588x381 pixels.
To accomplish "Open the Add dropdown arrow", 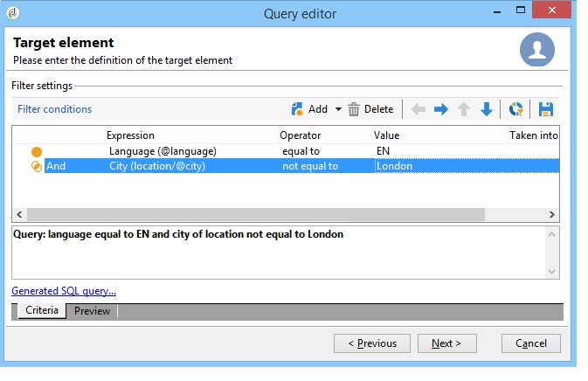I will [x=338, y=109].
